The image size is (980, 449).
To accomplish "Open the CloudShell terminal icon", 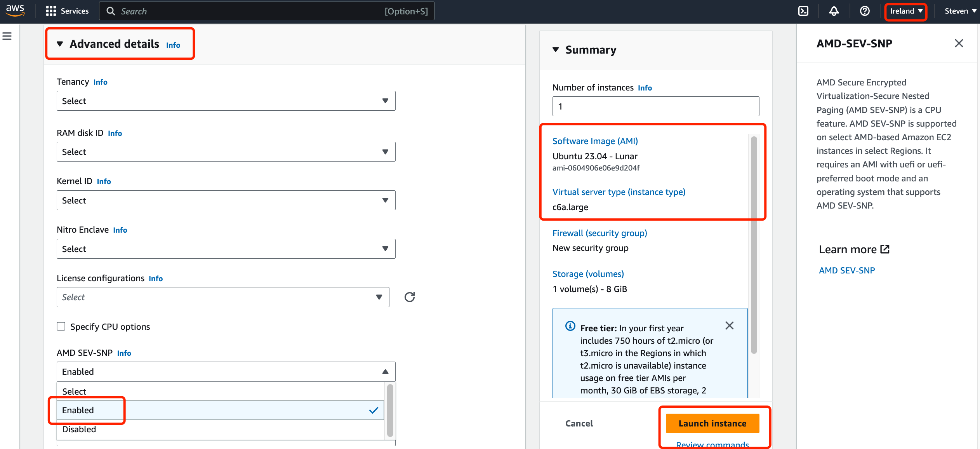I will pos(803,11).
